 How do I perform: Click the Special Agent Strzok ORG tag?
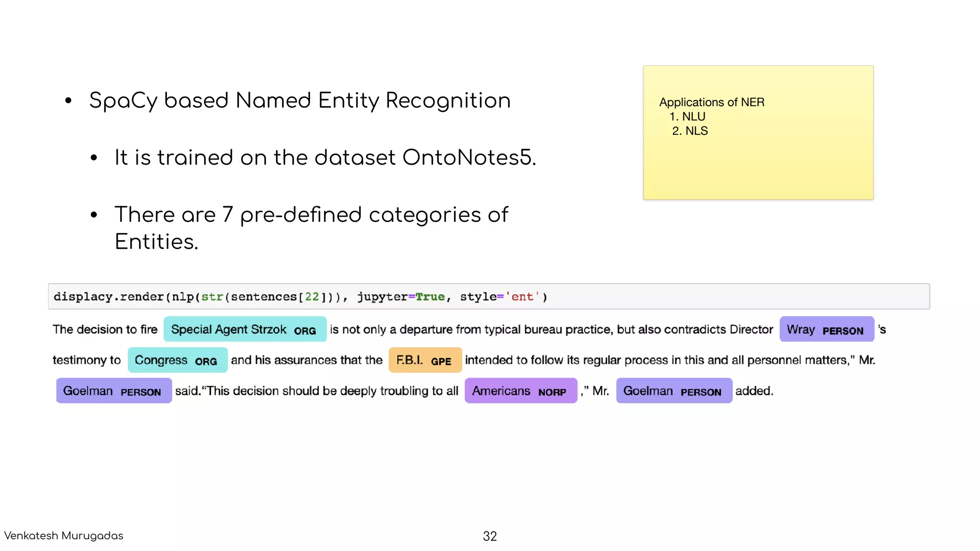245,330
